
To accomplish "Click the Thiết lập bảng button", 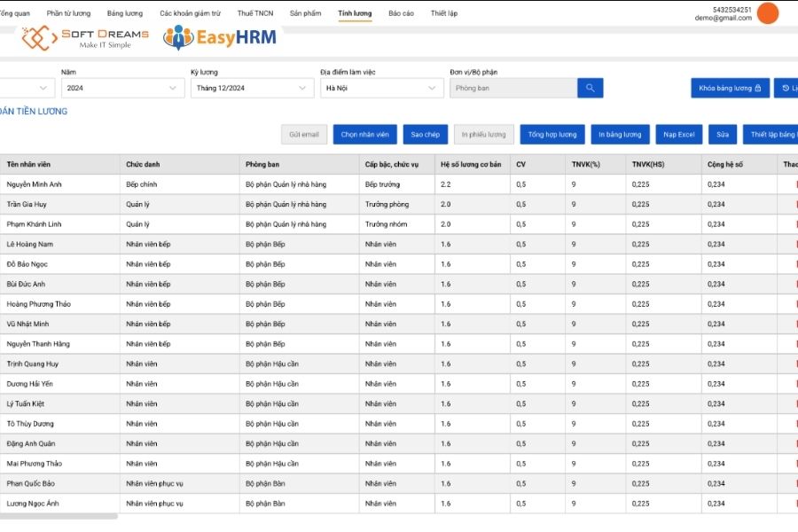I will click(x=771, y=135).
